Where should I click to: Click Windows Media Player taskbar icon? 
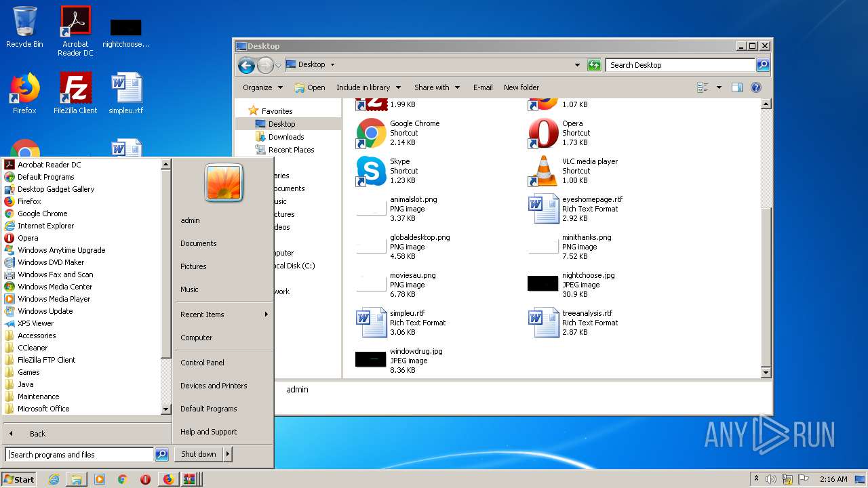click(x=99, y=479)
